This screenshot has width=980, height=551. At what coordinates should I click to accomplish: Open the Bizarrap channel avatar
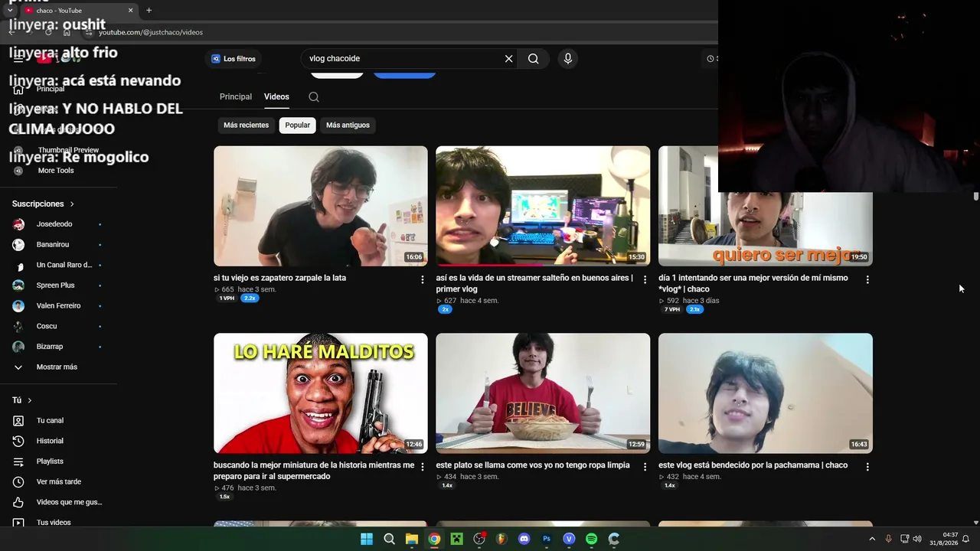(18, 347)
